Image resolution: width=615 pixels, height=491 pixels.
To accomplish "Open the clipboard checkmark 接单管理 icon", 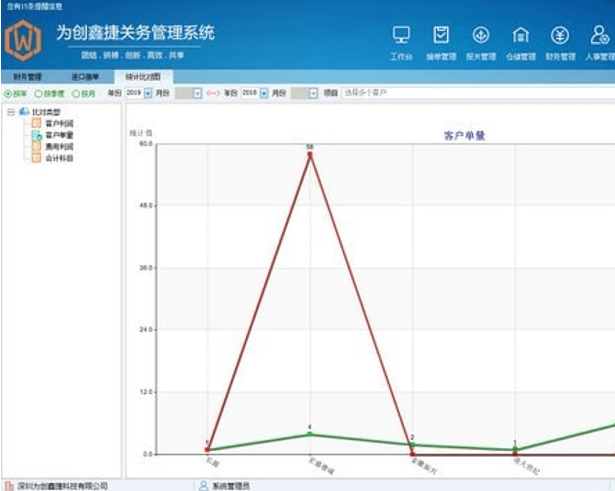I will point(441,35).
